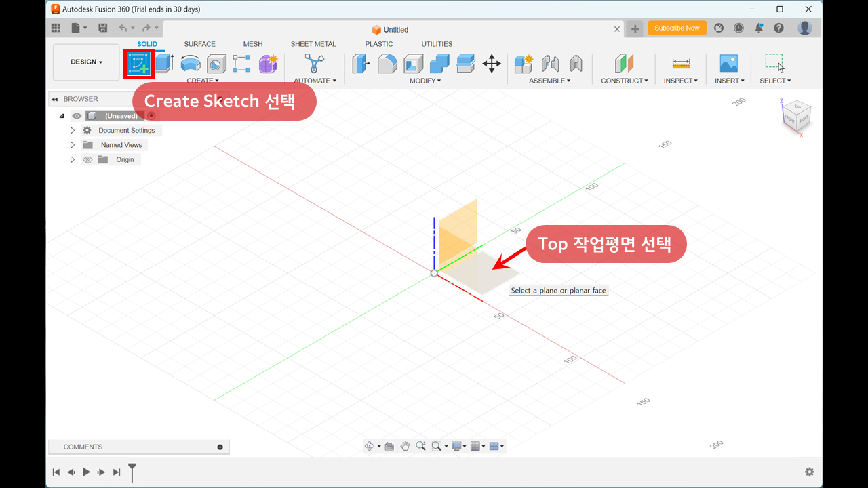The image size is (868, 488).
Task: Switch to the SHEET METAL tab
Action: point(313,44)
